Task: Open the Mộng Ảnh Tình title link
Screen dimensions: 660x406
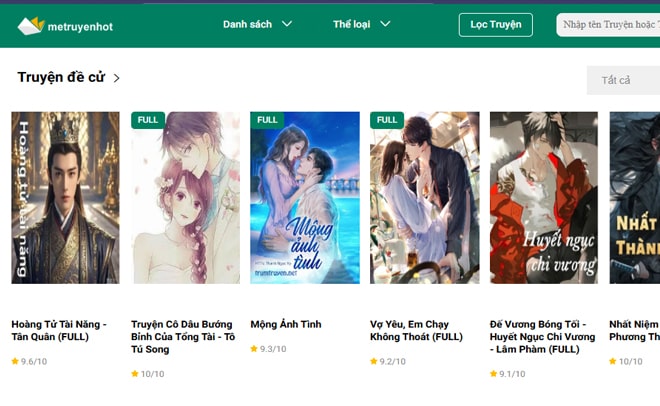Action: point(286,324)
